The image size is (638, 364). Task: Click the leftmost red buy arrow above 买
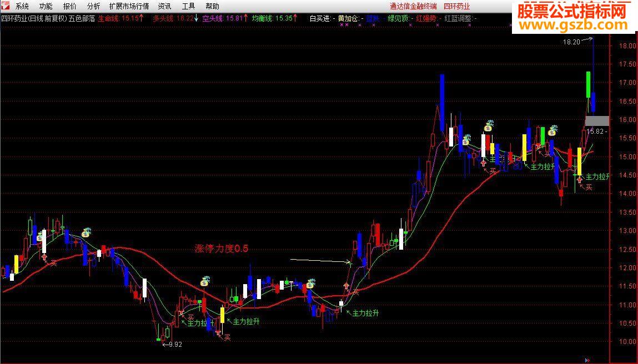point(44,256)
